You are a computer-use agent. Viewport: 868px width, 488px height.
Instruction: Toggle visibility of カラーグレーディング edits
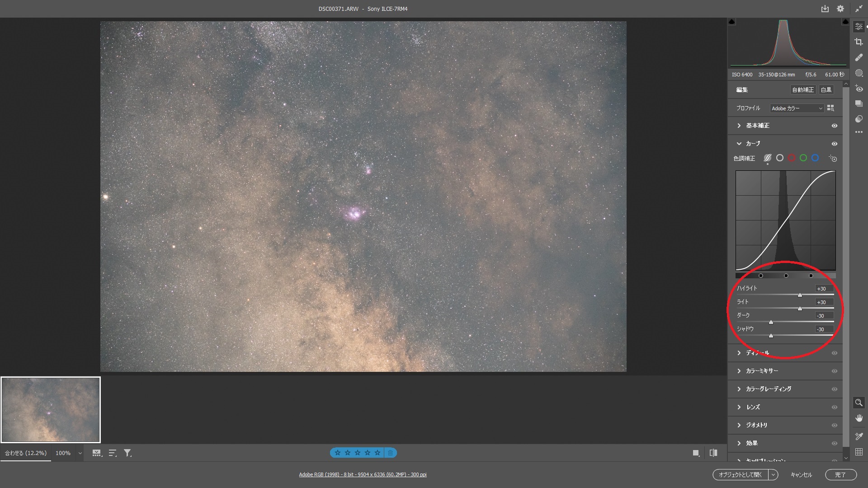point(835,389)
